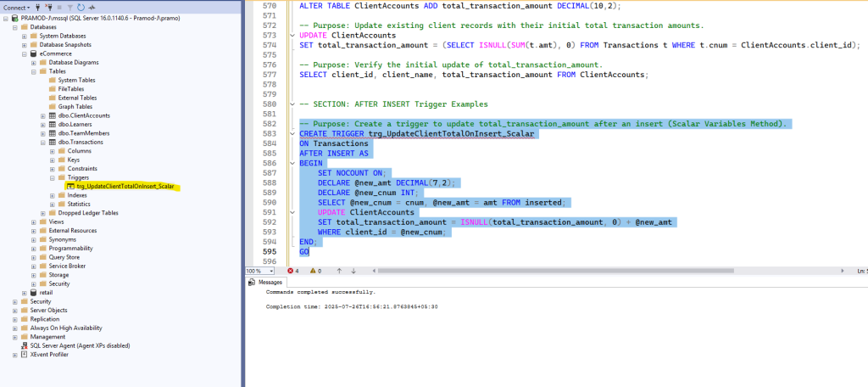Image resolution: width=868 pixels, height=387 pixels.
Task: Click the dbo.ClientAccounts table icon
Action: point(53,116)
